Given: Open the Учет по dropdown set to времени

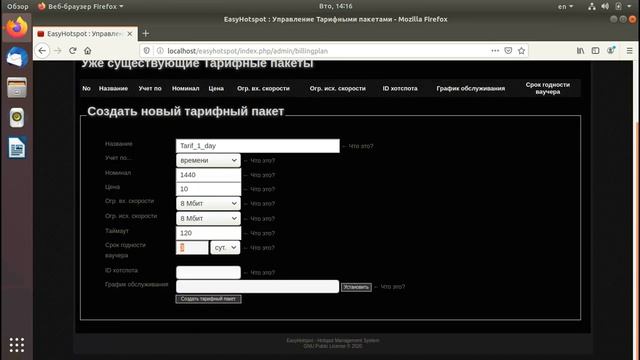Looking at the screenshot, I should [x=208, y=160].
